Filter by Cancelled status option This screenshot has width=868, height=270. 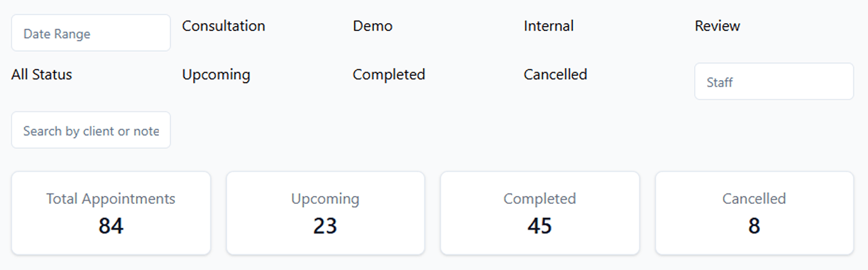(555, 75)
